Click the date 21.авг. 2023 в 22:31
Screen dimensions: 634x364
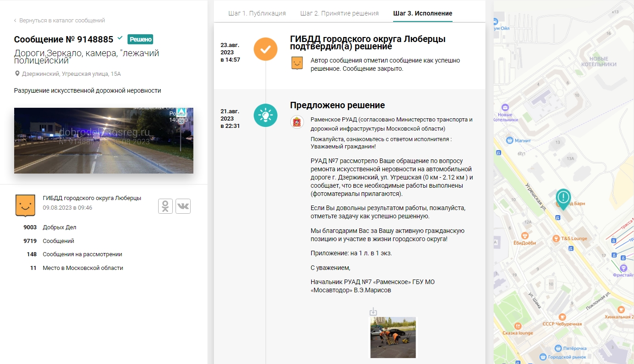coord(230,119)
